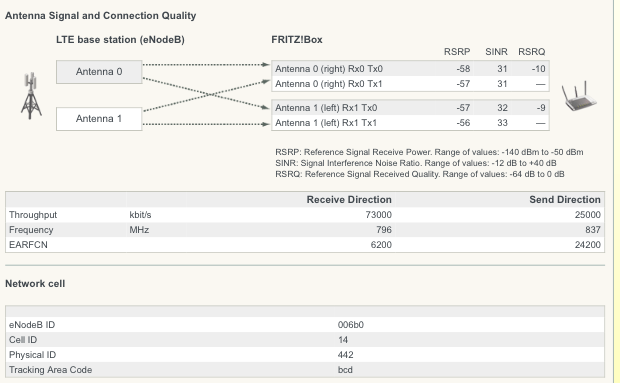Click the Antenna 0 (right) Rx0 Tx0 row

(410, 69)
